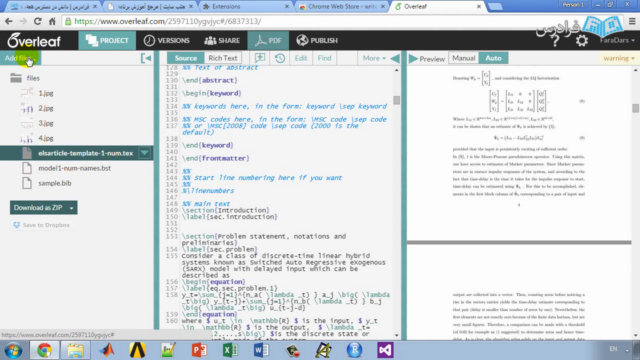Switch to the Extensions tab

pos(245,7)
